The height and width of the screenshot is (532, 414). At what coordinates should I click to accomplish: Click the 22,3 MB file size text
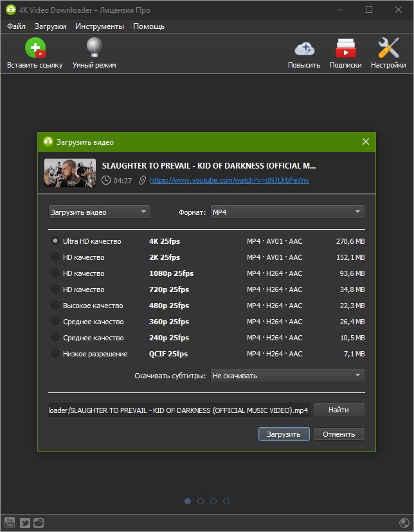click(352, 306)
